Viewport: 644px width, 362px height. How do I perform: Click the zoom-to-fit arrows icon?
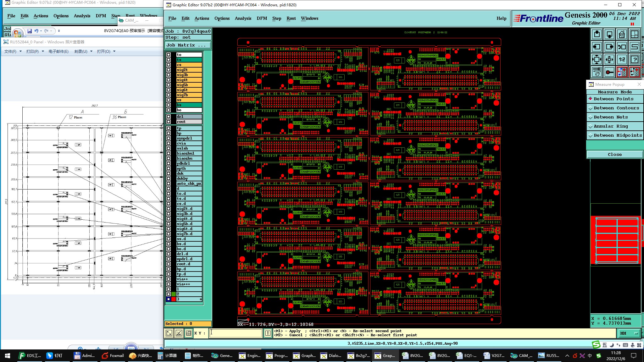click(x=597, y=59)
